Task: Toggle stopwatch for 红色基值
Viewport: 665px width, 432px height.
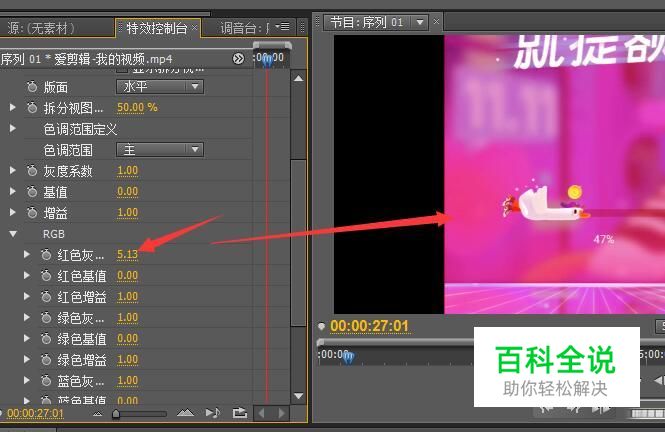Action: pyautogui.click(x=46, y=276)
